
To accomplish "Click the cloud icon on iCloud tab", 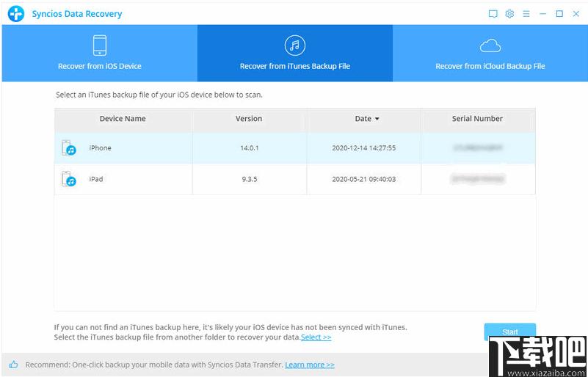I will click(490, 46).
